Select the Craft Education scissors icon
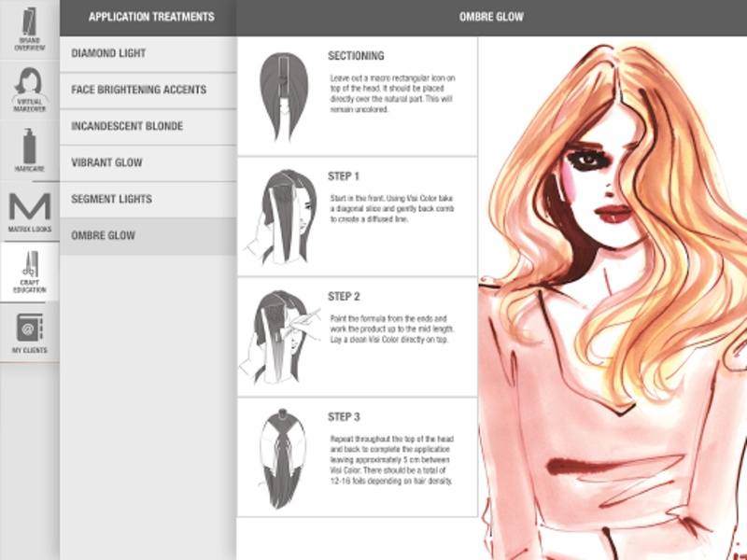The height and width of the screenshot is (560, 747). tap(30, 272)
